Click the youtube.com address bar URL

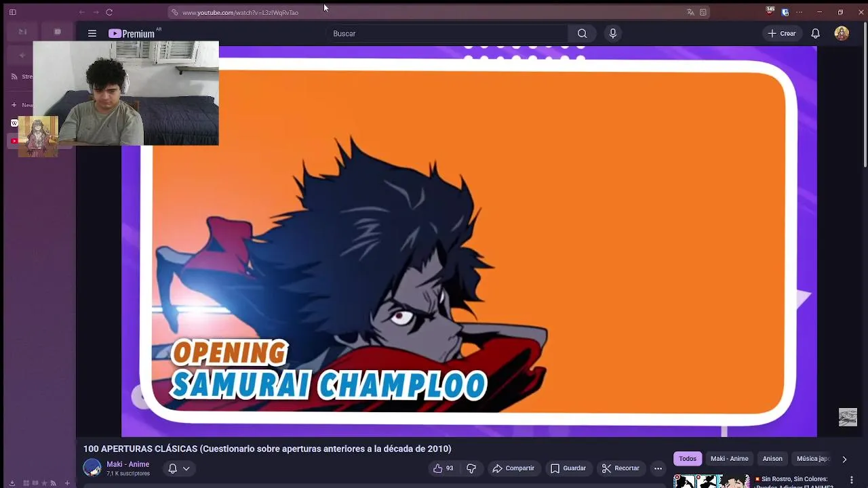tap(240, 12)
